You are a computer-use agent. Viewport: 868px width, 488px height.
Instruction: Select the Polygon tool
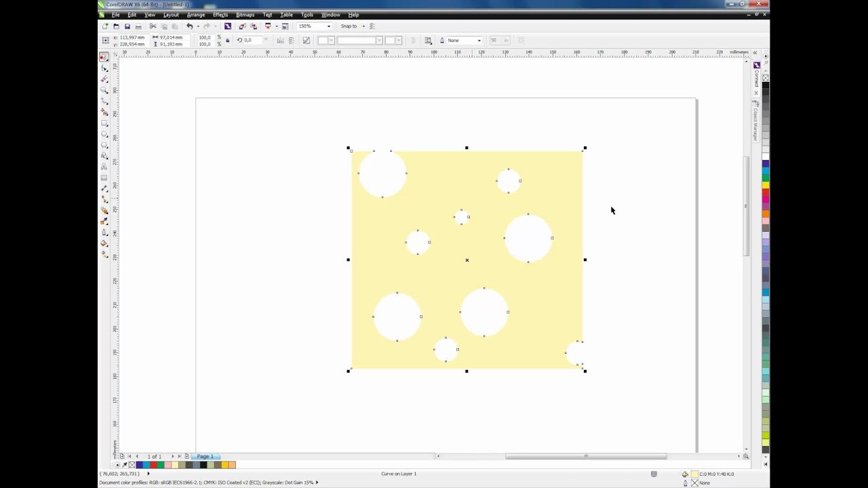pyautogui.click(x=104, y=145)
